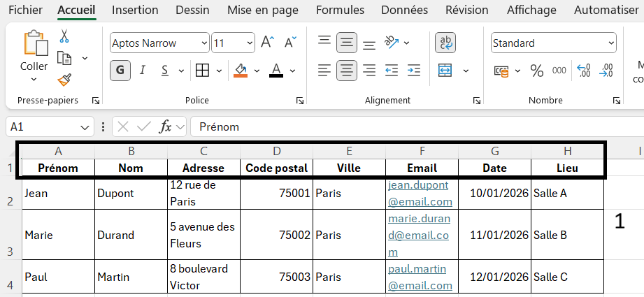This screenshot has height=297, width=644.
Task: Increase indent icon
Action: pyautogui.click(x=413, y=71)
